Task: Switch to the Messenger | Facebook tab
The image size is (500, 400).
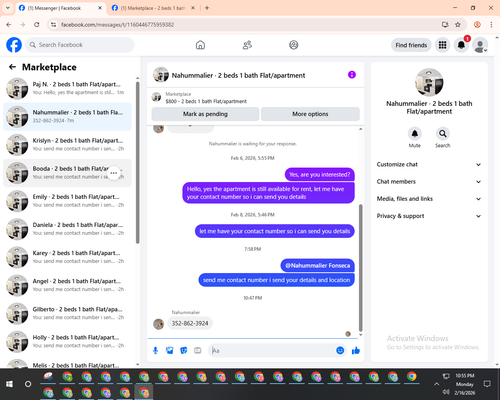Action: (x=59, y=8)
